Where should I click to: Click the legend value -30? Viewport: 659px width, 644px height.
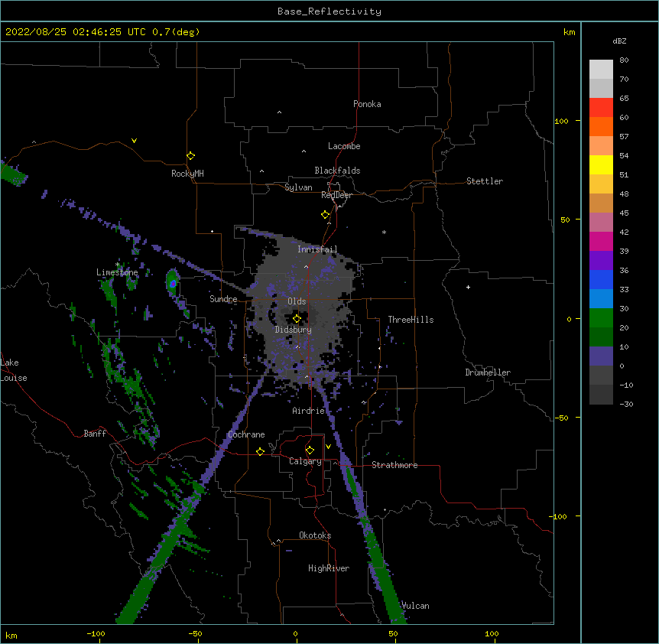pos(626,404)
